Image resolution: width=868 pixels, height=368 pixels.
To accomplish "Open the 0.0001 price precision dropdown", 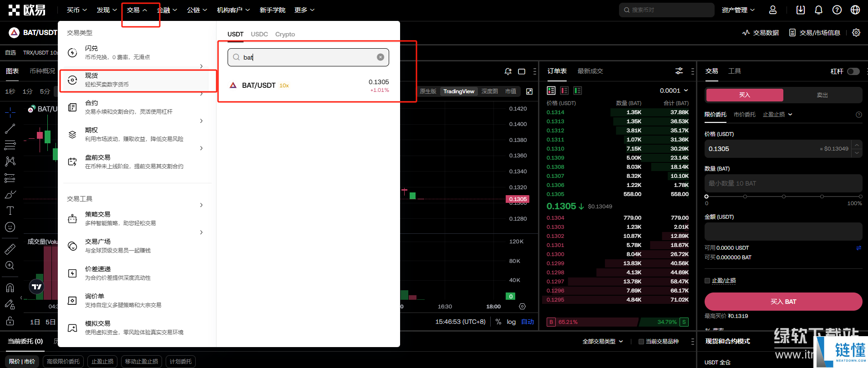I will tap(674, 91).
